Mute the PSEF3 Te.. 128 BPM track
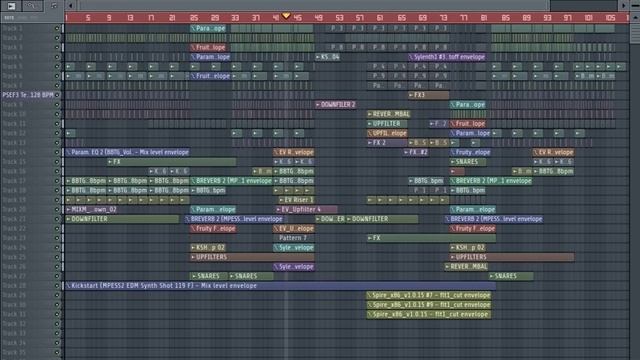Image resolution: width=640 pixels, height=360 pixels. (x=57, y=95)
